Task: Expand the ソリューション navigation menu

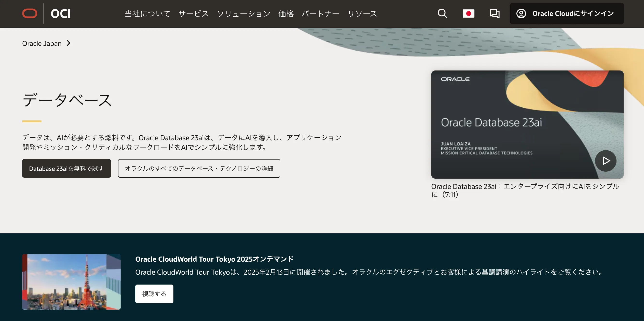Action: pos(244,14)
